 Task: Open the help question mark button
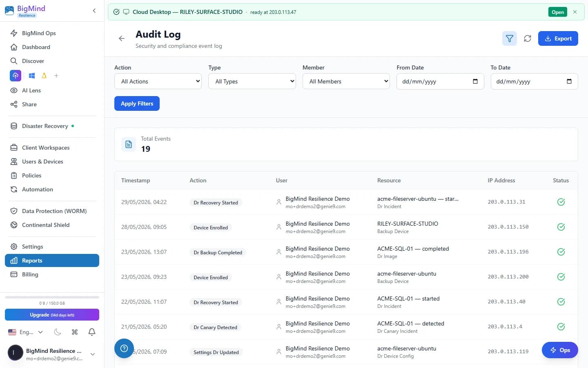(124, 348)
